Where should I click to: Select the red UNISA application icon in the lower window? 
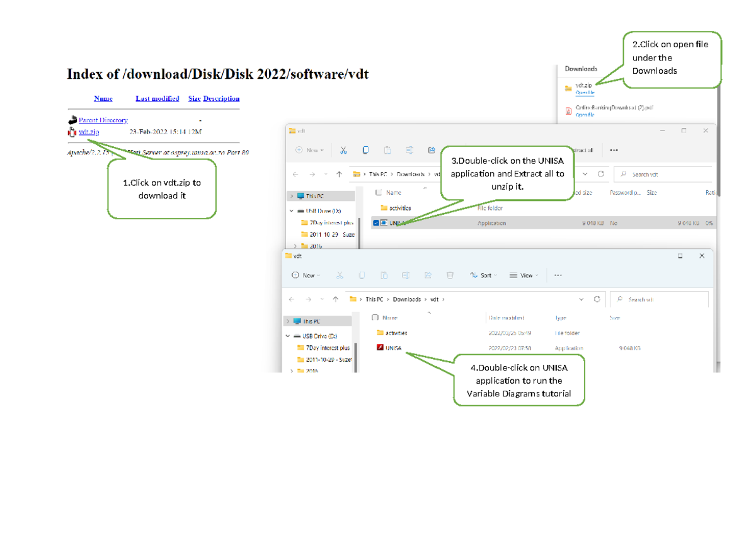380,348
